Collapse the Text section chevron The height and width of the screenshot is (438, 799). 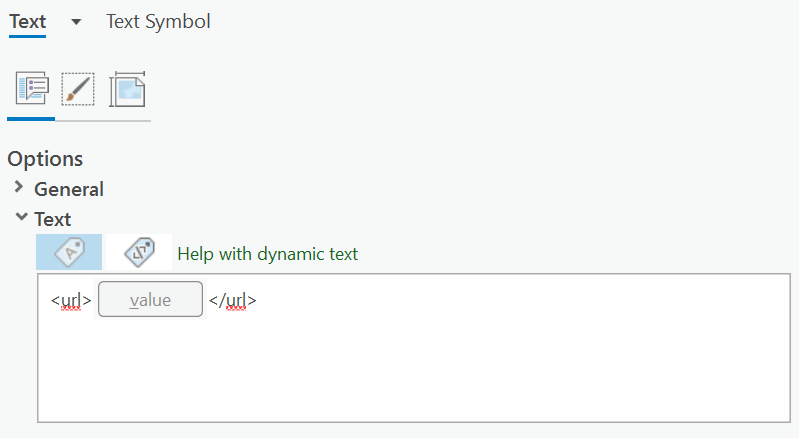point(19,218)
